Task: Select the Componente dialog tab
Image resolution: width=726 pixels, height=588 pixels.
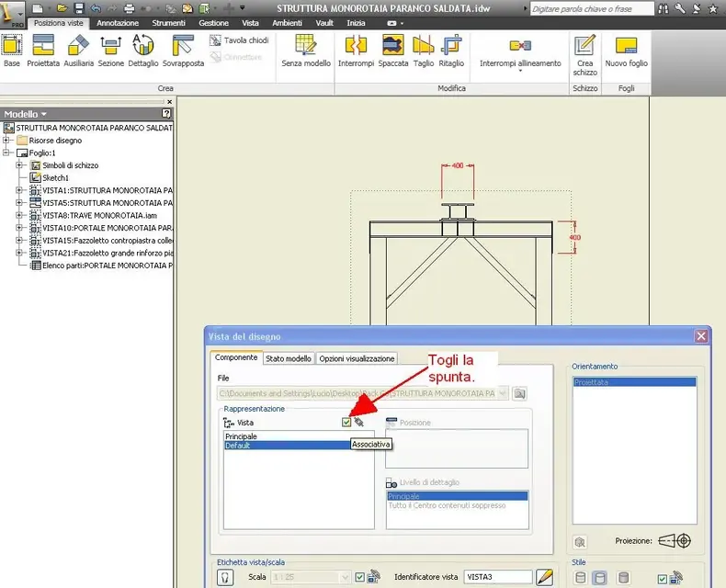Action: coord(236,357)
